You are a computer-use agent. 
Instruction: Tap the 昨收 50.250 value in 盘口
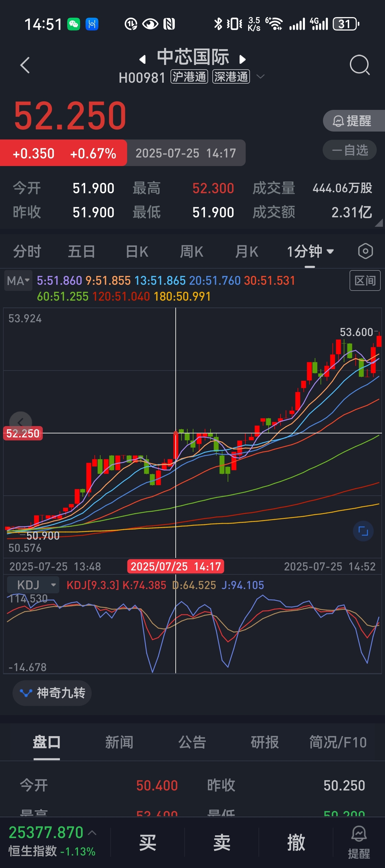pyautogui.click(x=344, y=786)
